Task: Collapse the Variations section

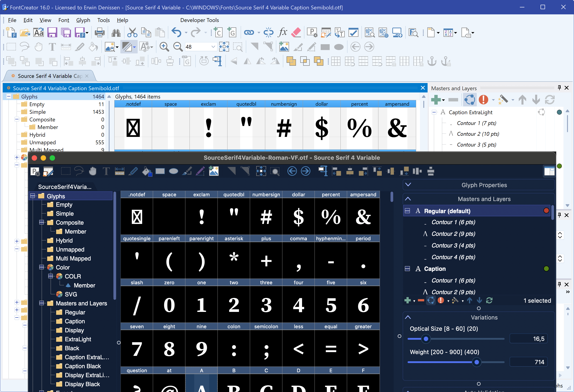Action: coord(408,318)
